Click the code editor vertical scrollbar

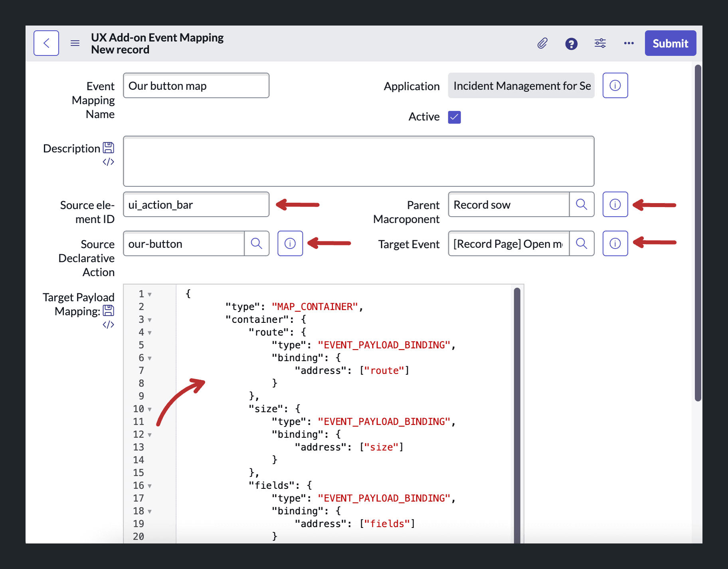click(517, 415)
